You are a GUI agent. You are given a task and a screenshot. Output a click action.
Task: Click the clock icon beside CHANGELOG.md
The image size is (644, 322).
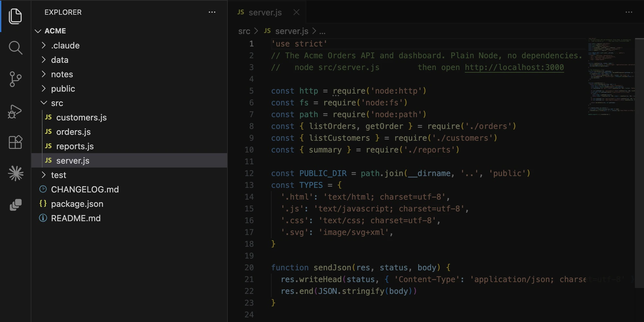(x=43, y=189)
